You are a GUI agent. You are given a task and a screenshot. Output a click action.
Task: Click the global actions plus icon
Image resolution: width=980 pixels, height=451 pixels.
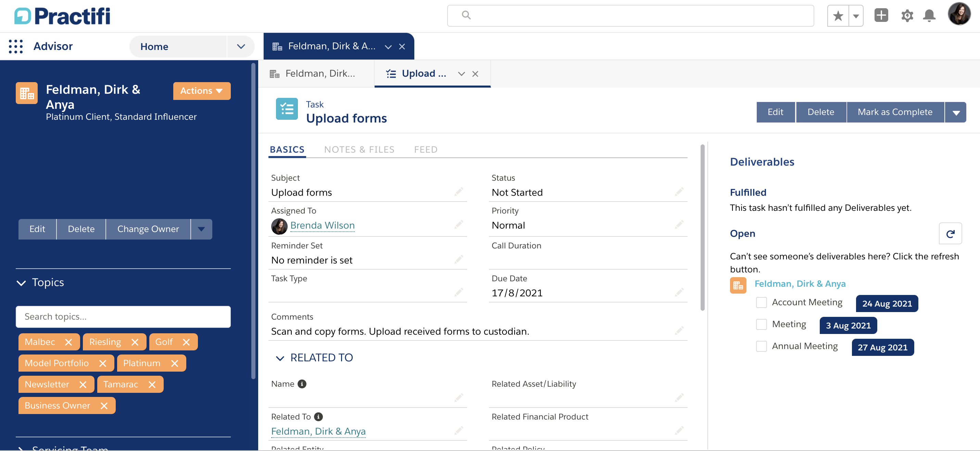881,16
